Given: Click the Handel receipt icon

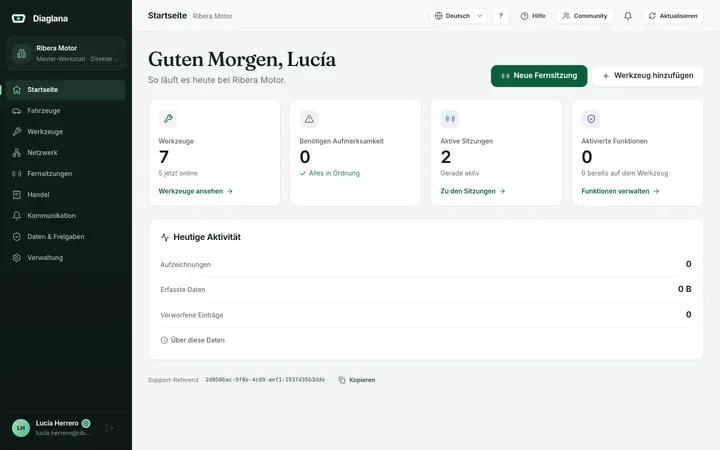Looking at the screenshot, I should coord(17,195).
